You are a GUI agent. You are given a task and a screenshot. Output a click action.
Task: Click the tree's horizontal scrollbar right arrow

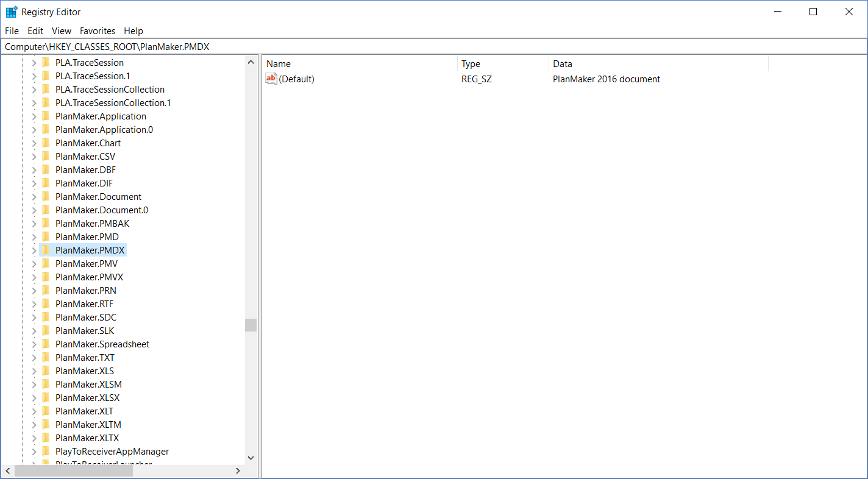pos(238,471)
